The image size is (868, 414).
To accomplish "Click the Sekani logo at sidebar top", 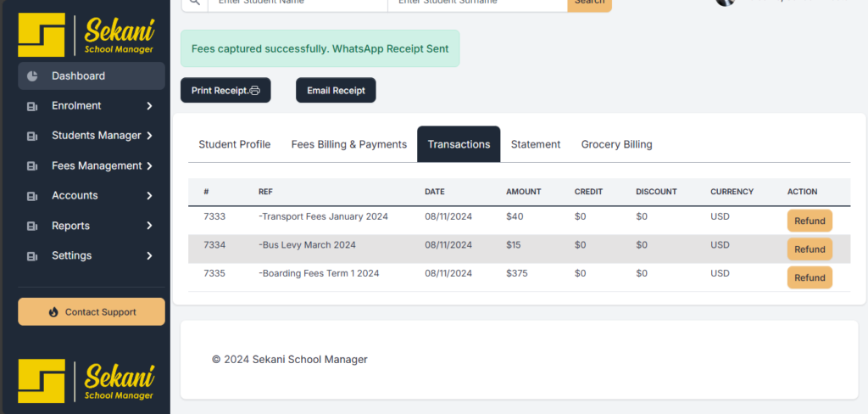I will 86,35.
